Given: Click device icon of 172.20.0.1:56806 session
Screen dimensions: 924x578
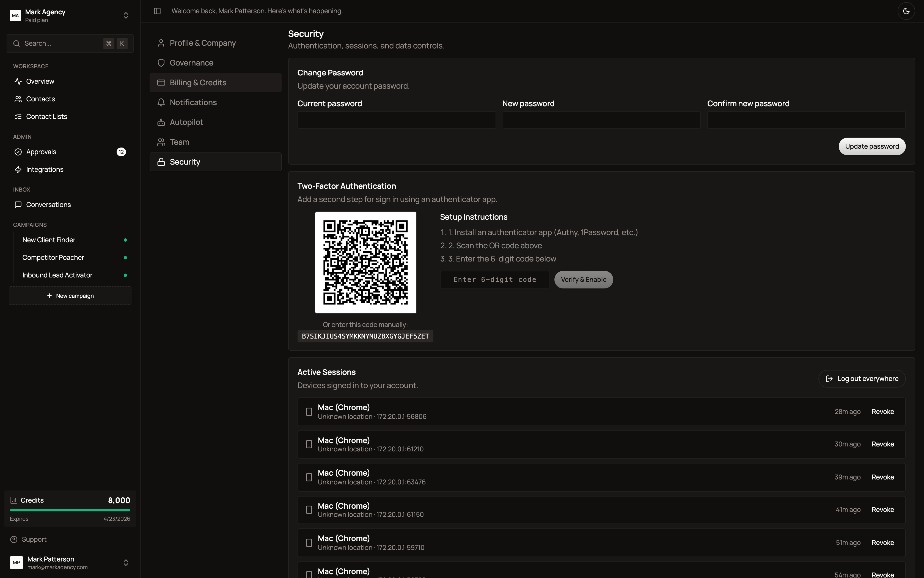Looking at the screenshot, I should 309,412.
